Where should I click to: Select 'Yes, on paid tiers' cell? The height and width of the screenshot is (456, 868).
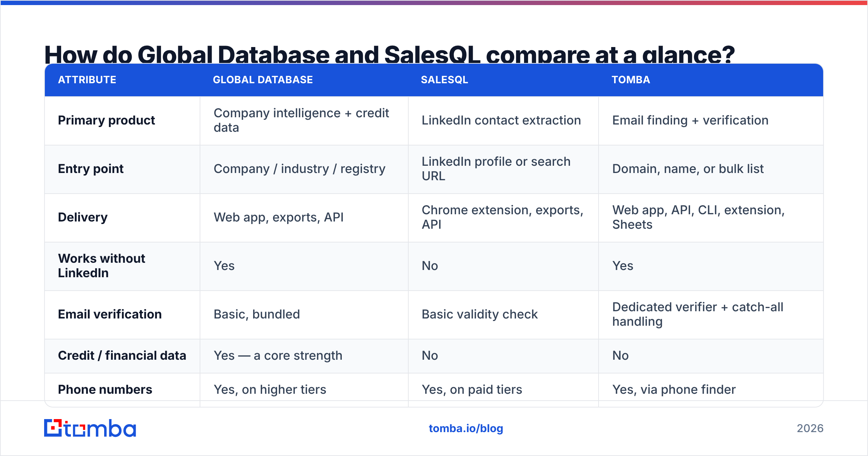pos(472,389)
